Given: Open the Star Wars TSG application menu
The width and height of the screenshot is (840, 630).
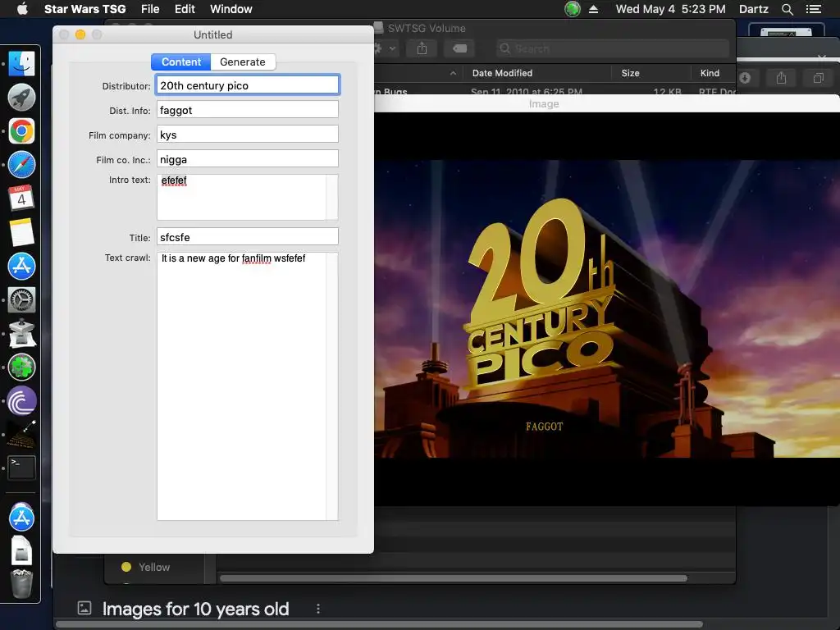Looking at the screenshot, I should 84,9.
